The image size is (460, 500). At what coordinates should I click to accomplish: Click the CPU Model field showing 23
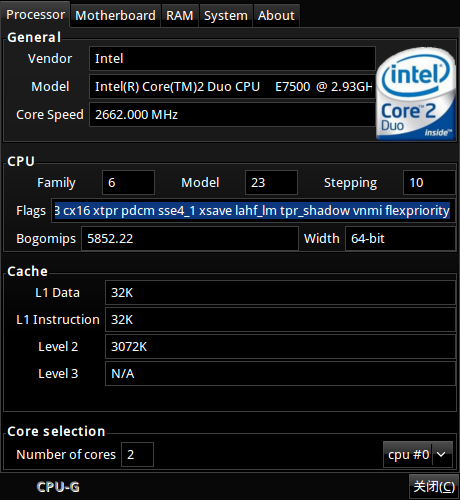271,183
